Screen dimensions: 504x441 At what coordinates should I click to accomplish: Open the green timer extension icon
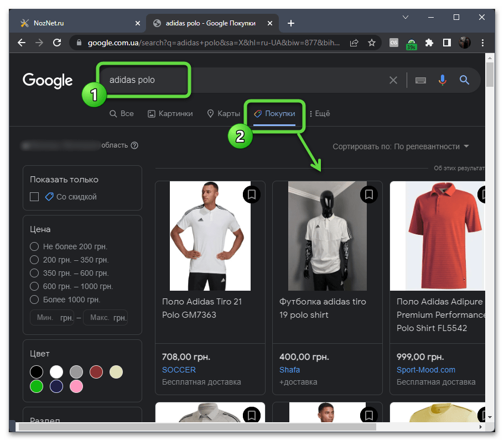click(412, 43)
